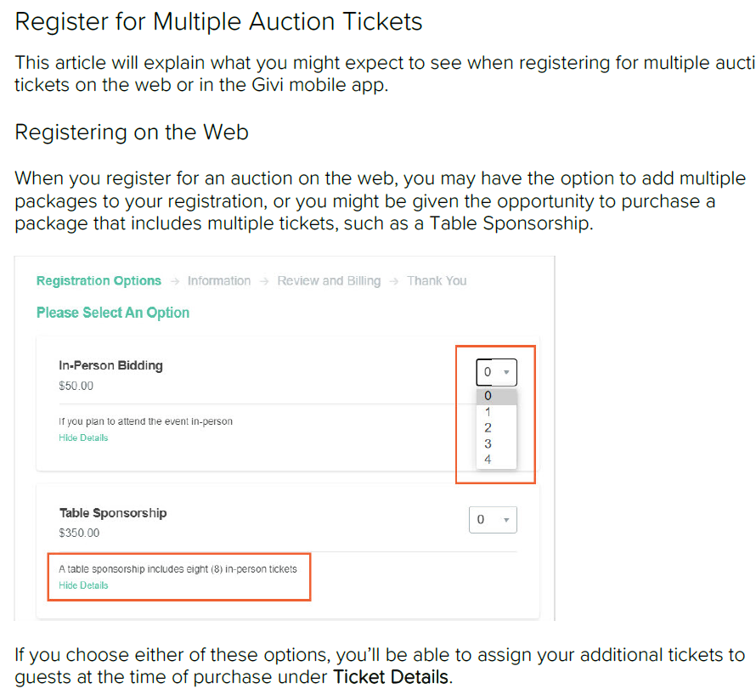Open the Table Sponsorship quantity dropdown
The width and height of the screenshot is (756, 700).
coord(493,520)
